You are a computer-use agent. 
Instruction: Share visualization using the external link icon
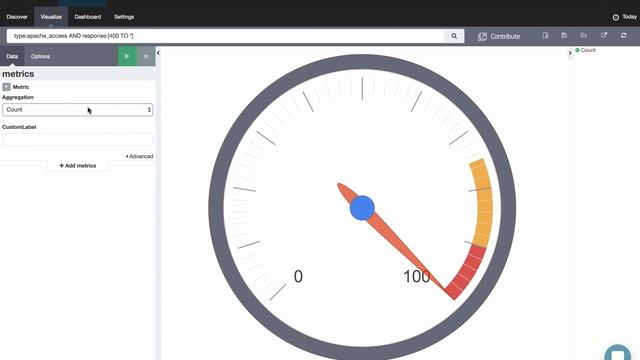604,36
